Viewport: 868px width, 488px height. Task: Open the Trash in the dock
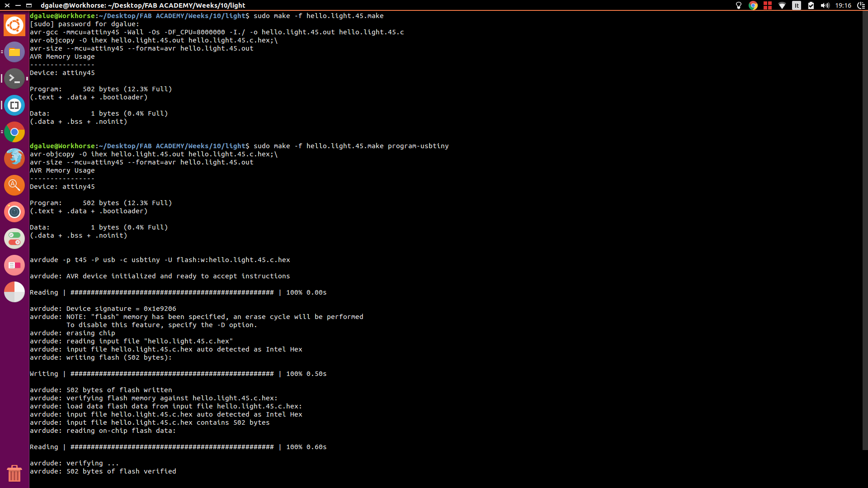[x=14, y=473]
